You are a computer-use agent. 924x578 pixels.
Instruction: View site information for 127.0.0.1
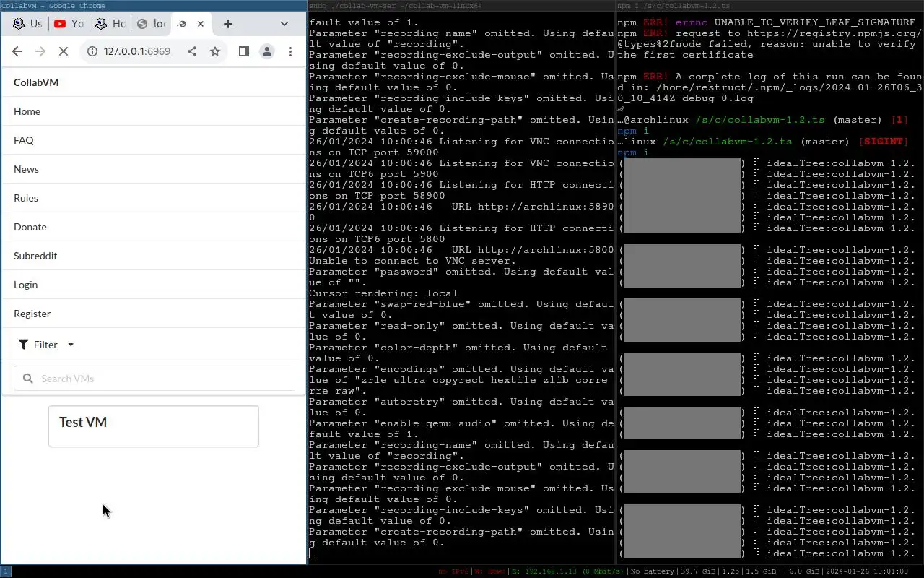[92, 51]
